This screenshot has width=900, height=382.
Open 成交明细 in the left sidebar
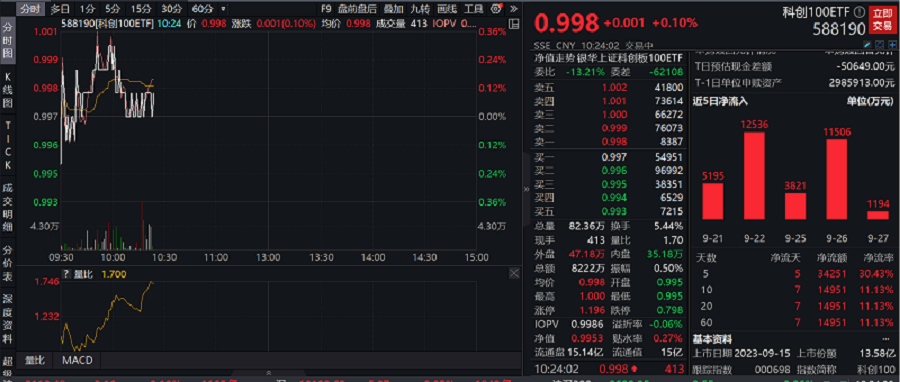(x=8, y=208)
